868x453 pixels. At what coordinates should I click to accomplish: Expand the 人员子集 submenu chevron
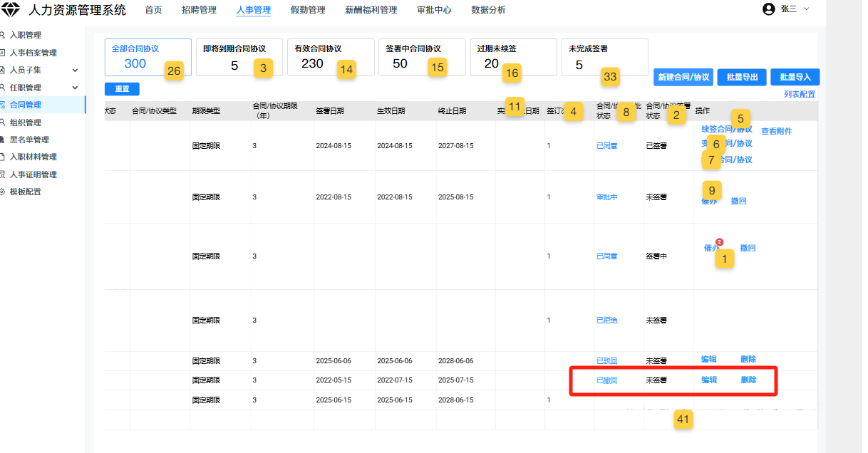pyautogui.click(x=75, y=70)
